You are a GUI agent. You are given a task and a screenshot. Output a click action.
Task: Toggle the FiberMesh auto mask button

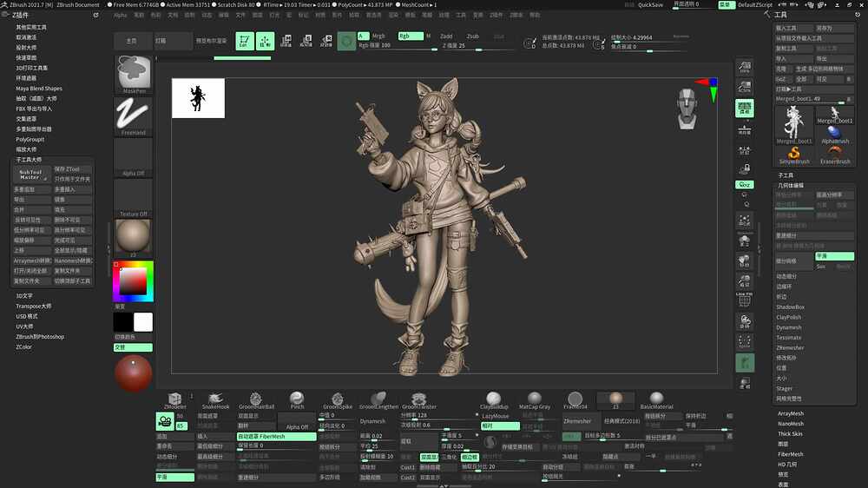276,437
